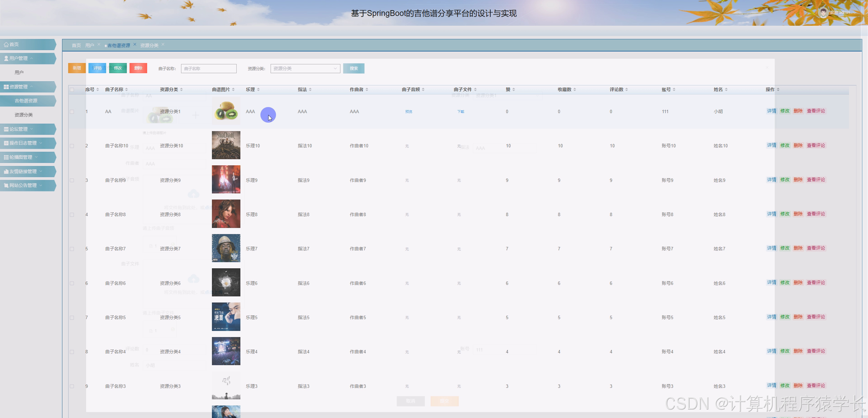
Task: Open the 资源分类 filter dropdown
Action: [x=305, y=68]
